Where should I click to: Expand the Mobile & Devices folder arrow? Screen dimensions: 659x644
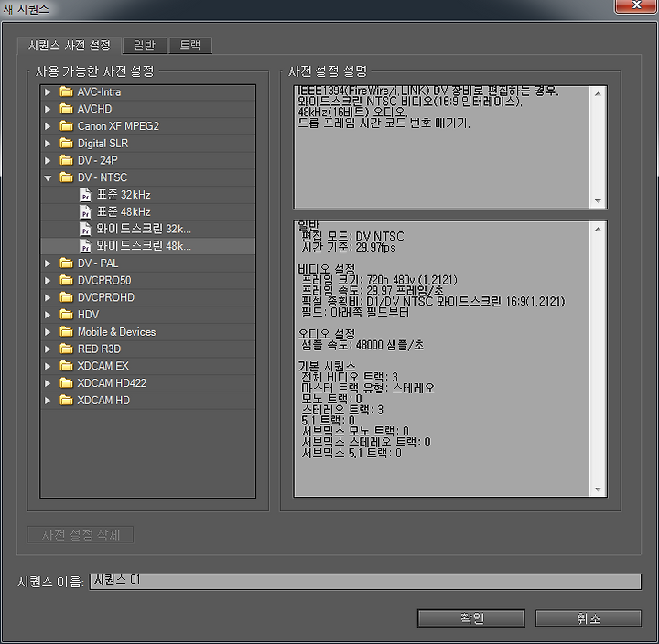coord(48,332)
